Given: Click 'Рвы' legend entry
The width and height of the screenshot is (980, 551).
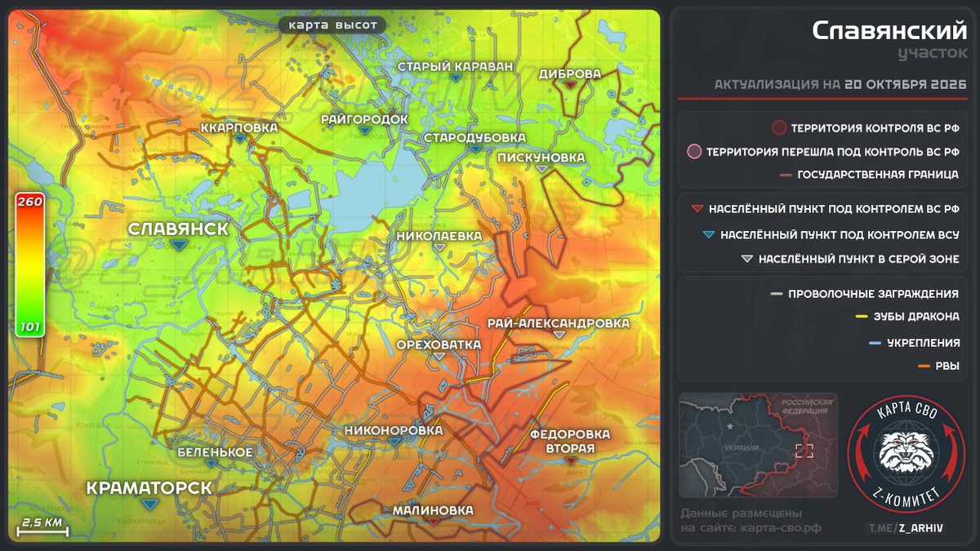Looking at the screenshot, I should pyautogui.click(x=947, y=367).
